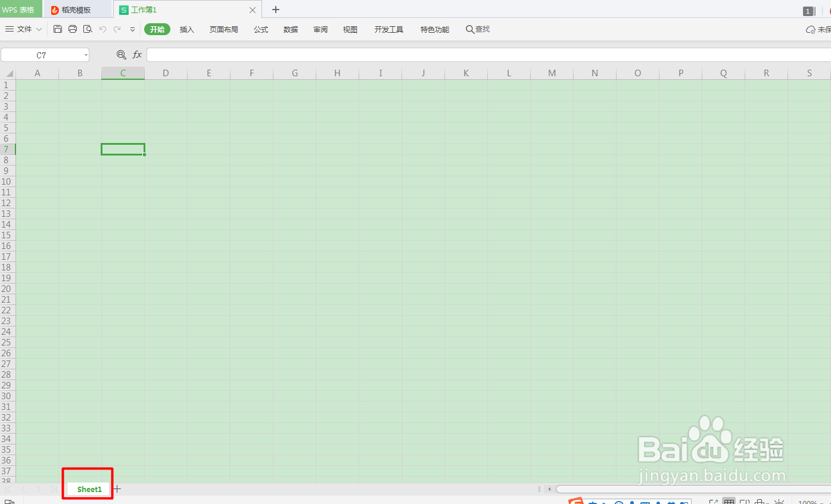Select column P header
This screenshot has width=831, height=504.
tap(680, 73)
